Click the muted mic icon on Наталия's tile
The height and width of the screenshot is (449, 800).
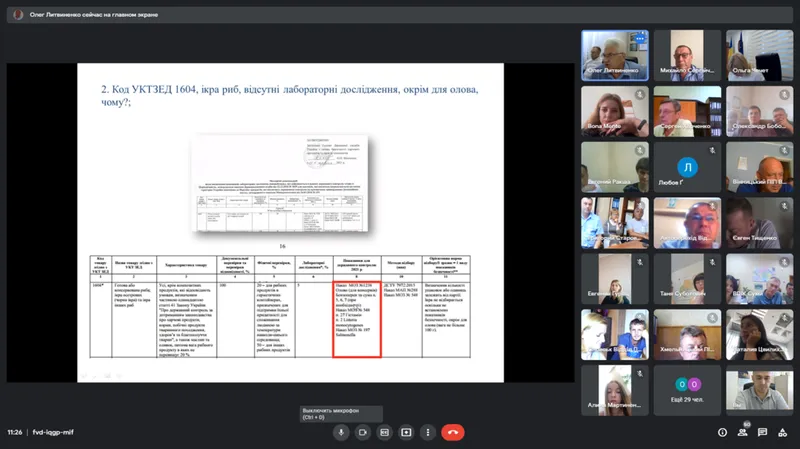(785, 318)
